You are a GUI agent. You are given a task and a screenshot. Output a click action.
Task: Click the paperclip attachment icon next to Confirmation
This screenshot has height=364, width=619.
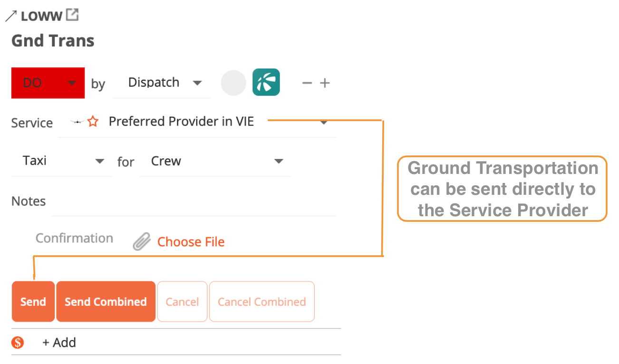pyautogui.click(x=140, y=241)
